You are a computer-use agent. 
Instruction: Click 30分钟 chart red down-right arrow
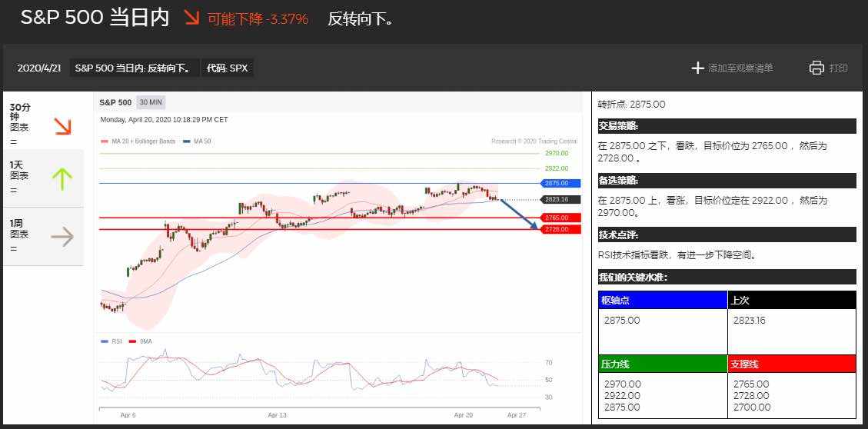[62, 126]
